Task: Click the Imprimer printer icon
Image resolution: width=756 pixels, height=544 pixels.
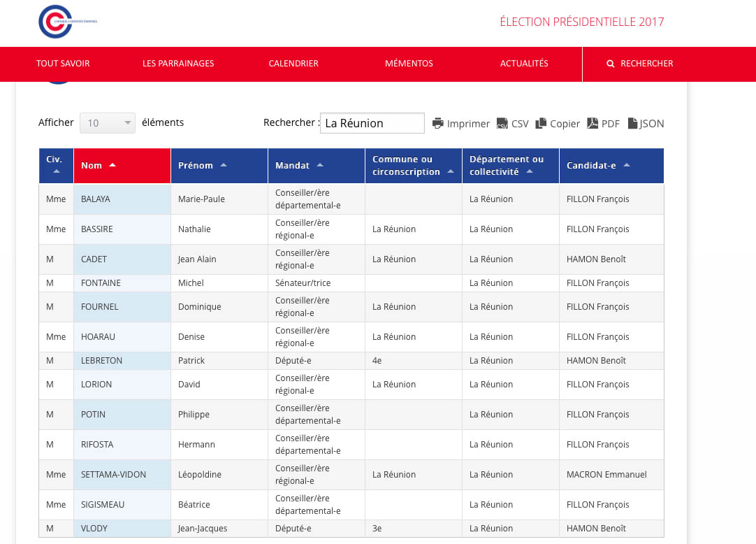Action: coord(438,123)
